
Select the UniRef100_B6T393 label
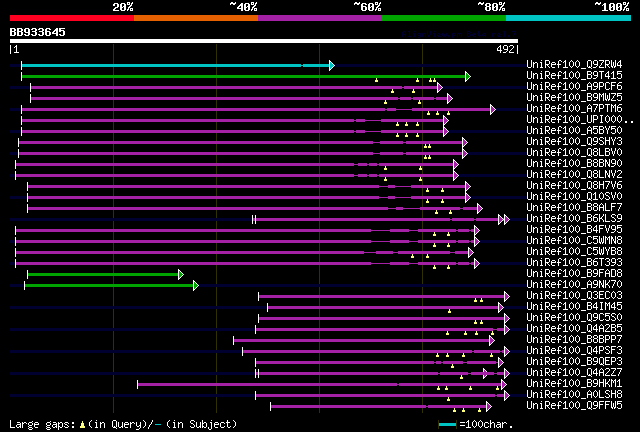point(574,263)
